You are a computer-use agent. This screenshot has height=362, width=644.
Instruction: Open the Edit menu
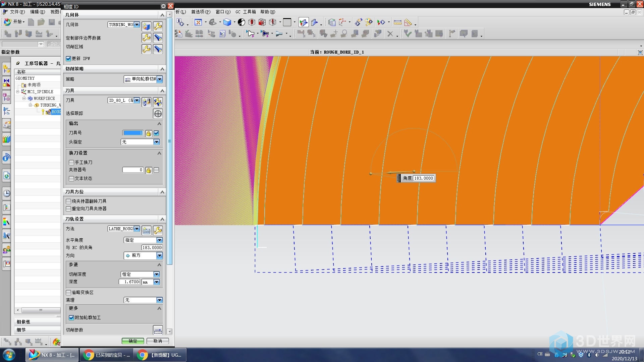coord(37,12)
